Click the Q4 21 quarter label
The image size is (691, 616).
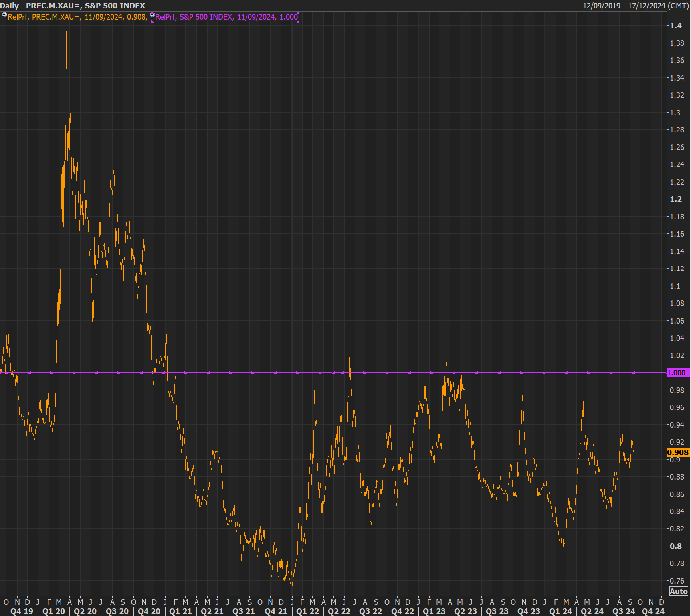[x=276, y=611]
